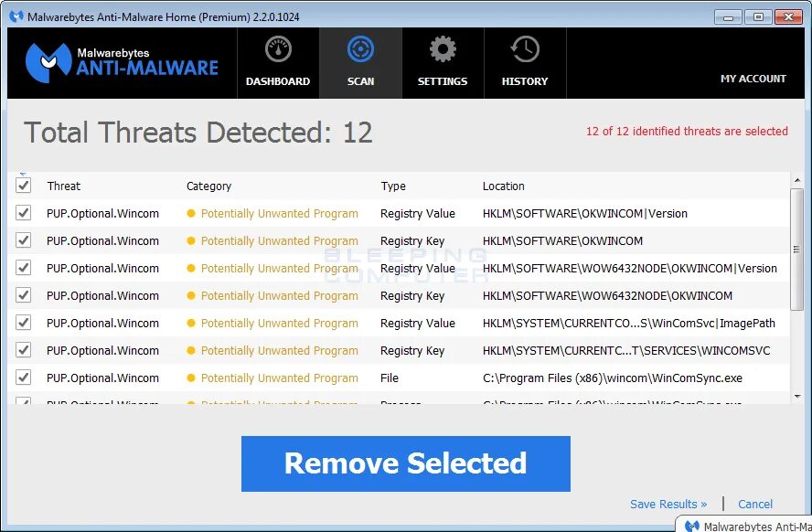
Task: Uncheck threat WOW6432NODE\OKWINCOM|Version
Action: [x=23, y=268]
